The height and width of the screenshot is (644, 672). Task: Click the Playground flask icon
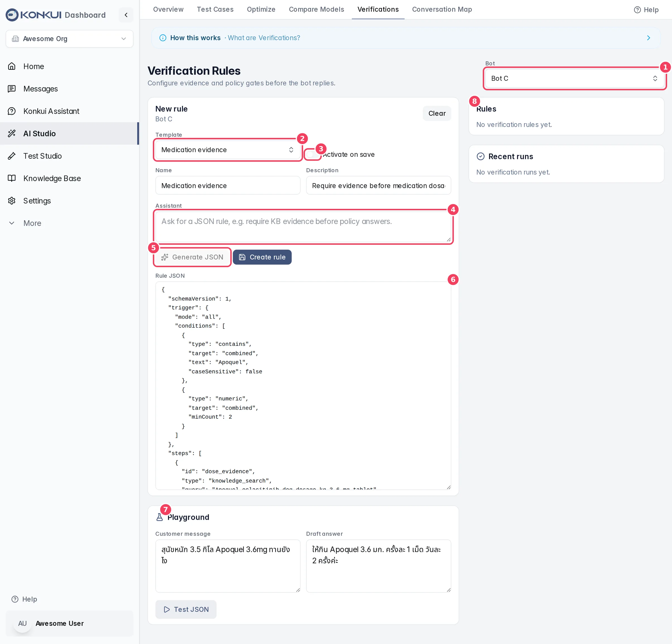pyautogui.click(x=159, y=517)
